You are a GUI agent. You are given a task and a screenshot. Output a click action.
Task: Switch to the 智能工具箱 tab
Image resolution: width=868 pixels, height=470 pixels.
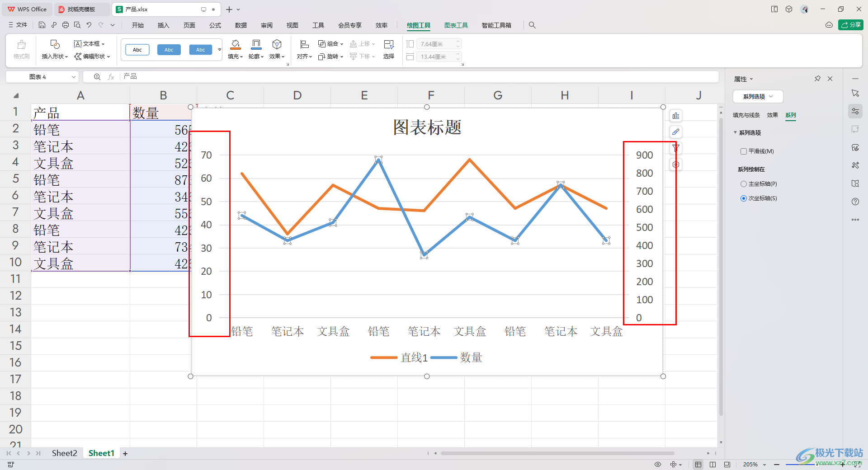point(496,25)
